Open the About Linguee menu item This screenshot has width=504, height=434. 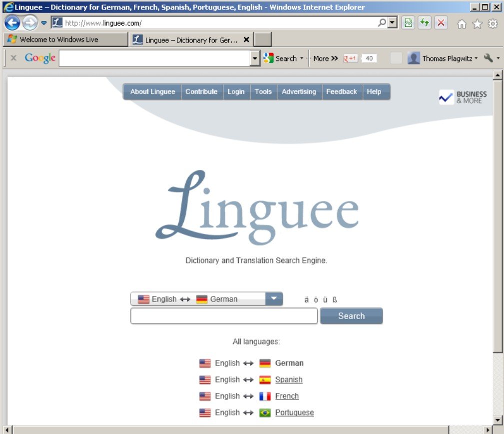[x=152, y=91]
